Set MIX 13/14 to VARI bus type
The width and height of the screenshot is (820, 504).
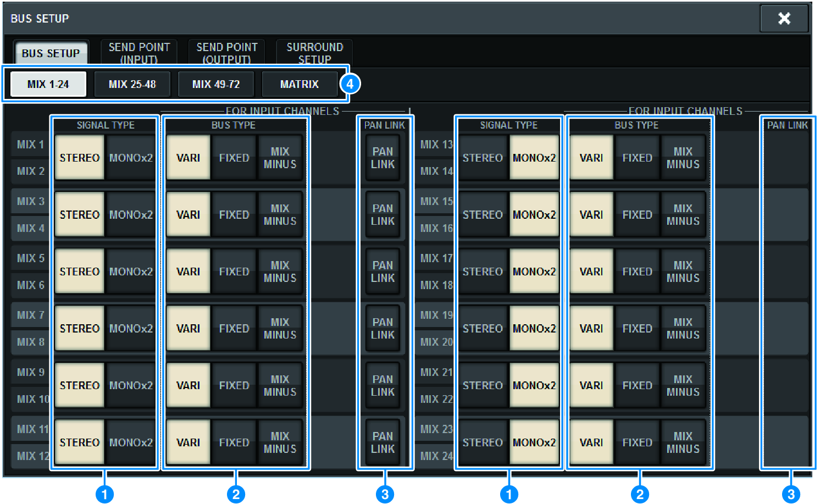[x=591, y=157]
